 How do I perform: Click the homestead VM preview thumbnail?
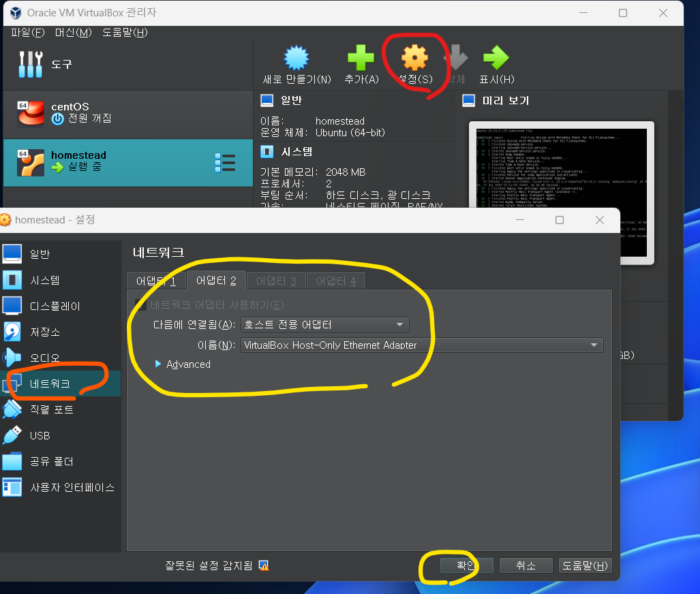tap(561, 193)
